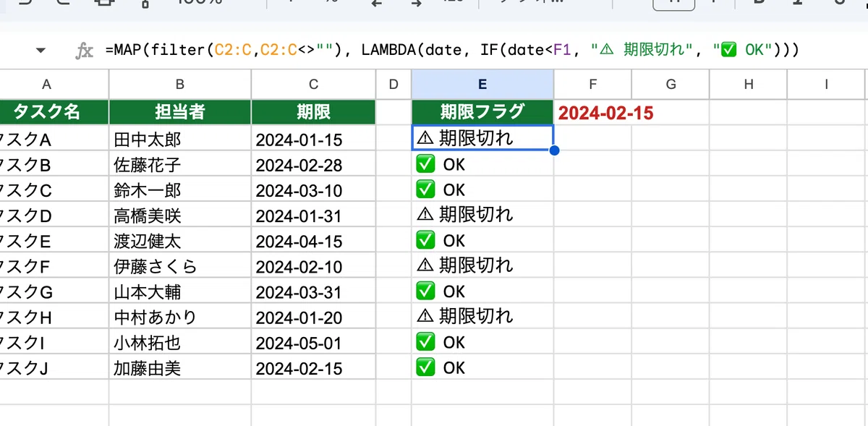Click the fx function icon

click(85, 51)
